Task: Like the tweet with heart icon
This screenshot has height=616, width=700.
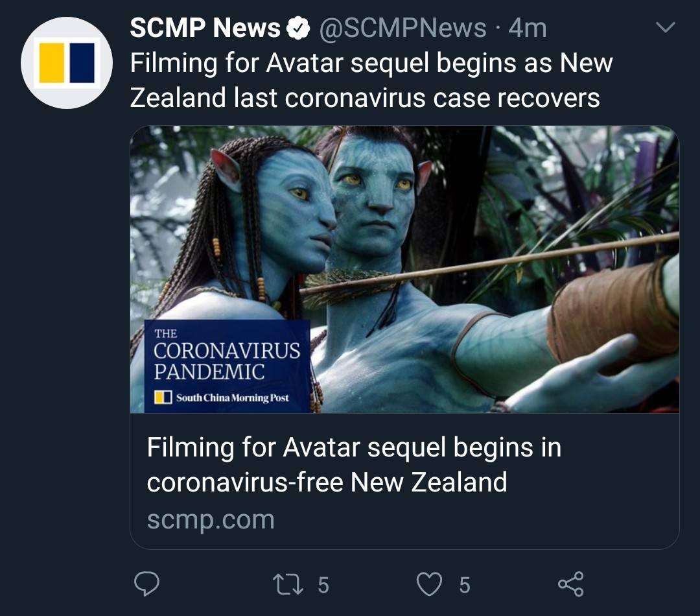Action: [x=429, y=584]
